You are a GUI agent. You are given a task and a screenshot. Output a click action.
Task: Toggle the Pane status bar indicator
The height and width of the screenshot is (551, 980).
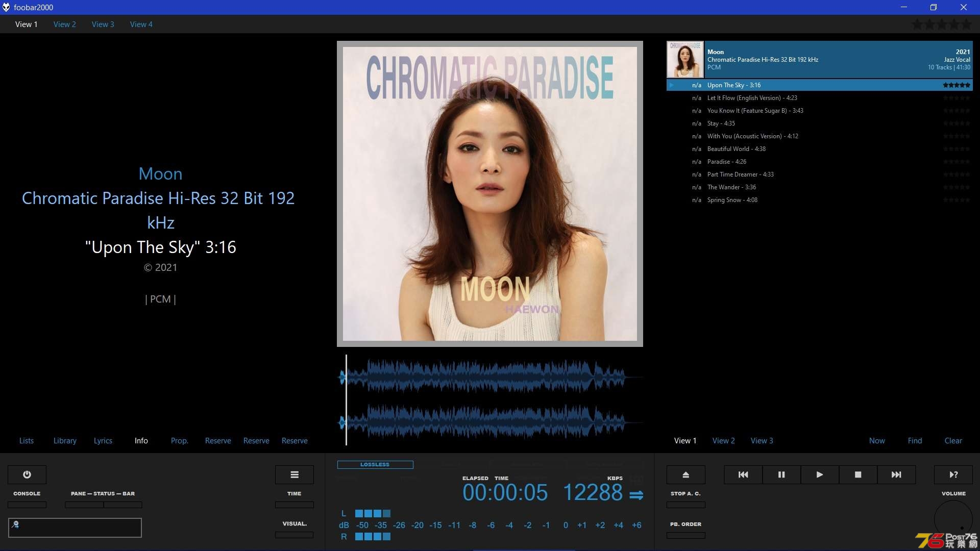(104, 505)
